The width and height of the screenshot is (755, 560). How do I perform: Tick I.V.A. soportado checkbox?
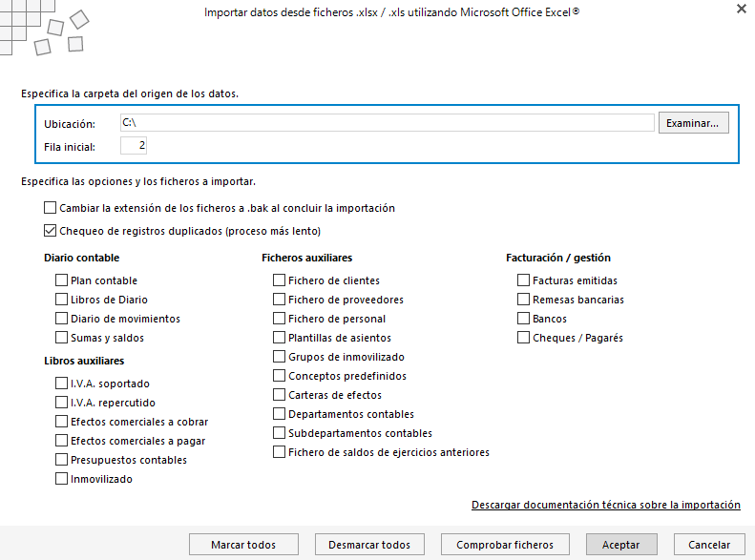61,383
